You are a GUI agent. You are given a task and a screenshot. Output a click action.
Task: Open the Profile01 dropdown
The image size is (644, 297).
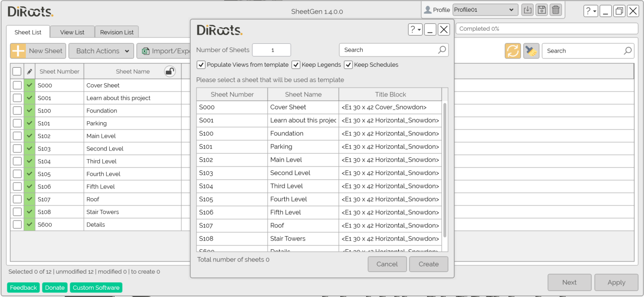(x=485, y=9)
